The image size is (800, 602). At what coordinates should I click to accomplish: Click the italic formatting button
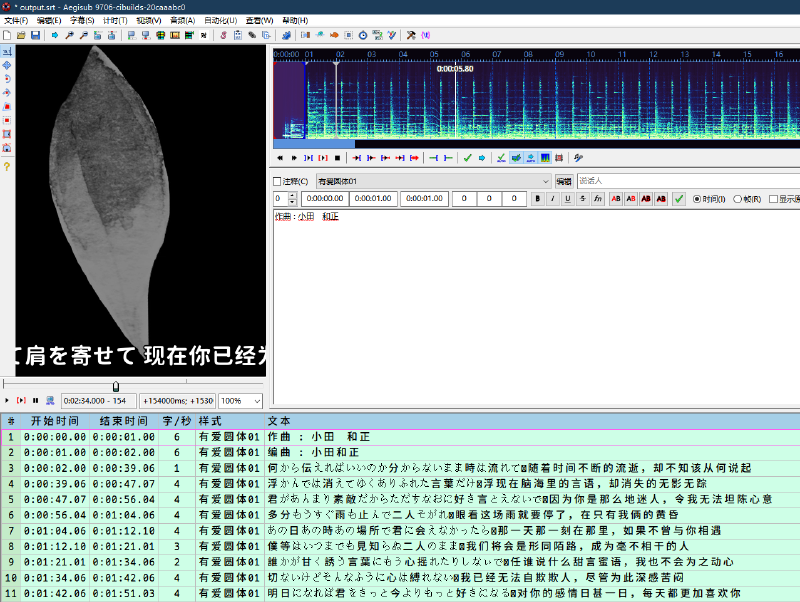coord(552,199)
